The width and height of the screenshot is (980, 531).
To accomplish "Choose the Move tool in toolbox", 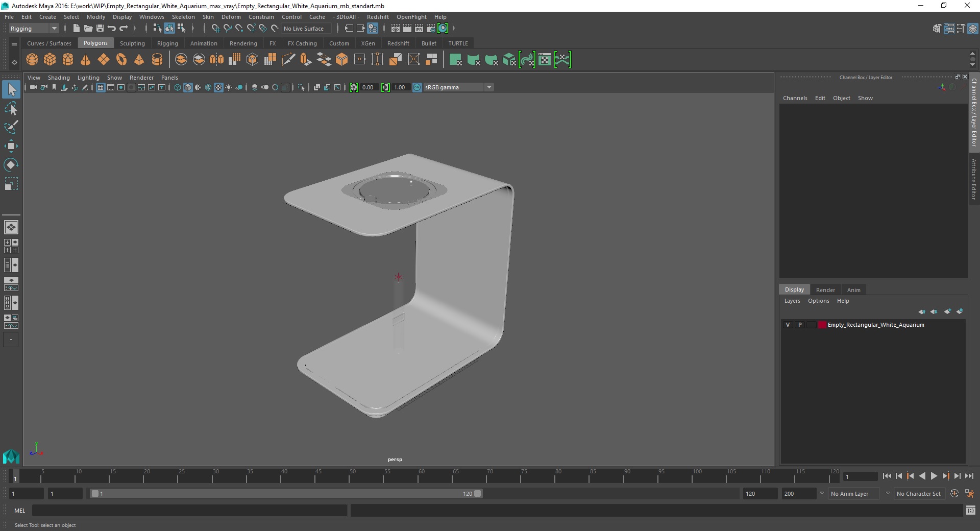I will point(11,146).
